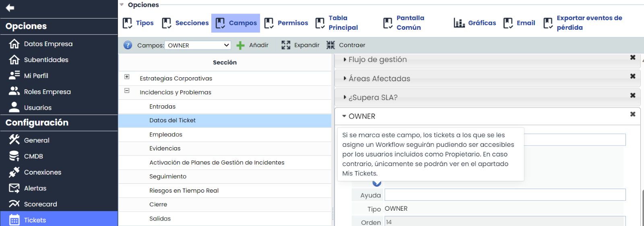
Task: Open Gráficas via its bar chart icon
Action: coord(459,23)
